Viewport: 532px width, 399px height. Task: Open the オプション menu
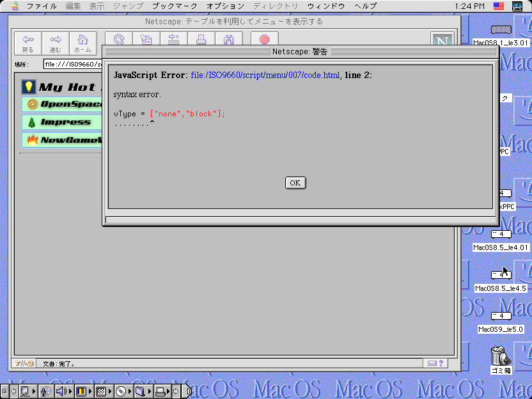(225, 6)
